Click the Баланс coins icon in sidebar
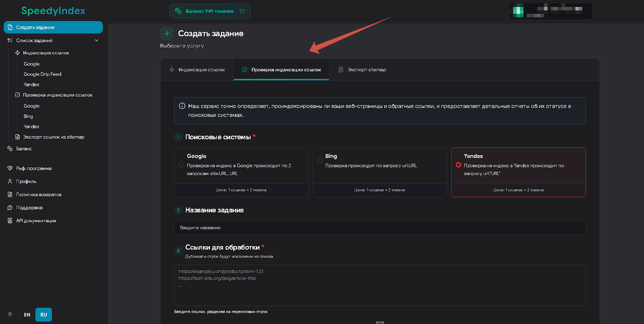Image resolution: width=644 pixels, height=324 pixels. [10, 148]
